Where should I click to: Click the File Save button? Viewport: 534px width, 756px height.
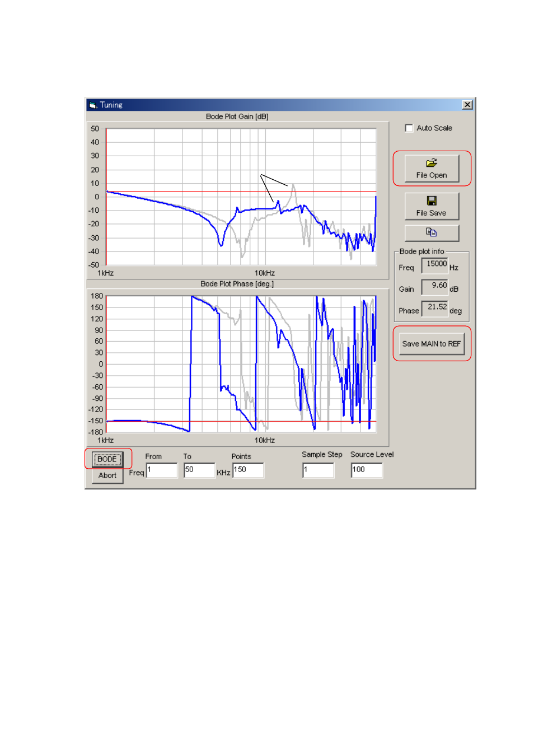point(432,207)
